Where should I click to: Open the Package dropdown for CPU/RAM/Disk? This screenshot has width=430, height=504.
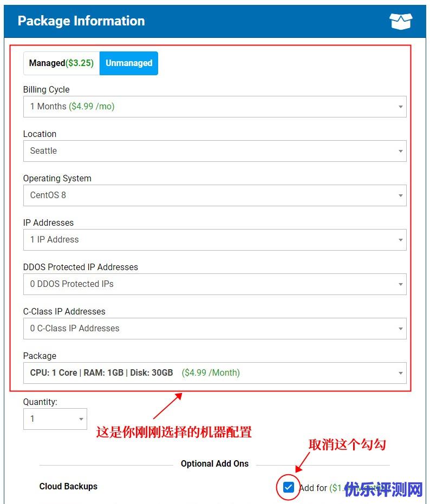click(215, 372)
